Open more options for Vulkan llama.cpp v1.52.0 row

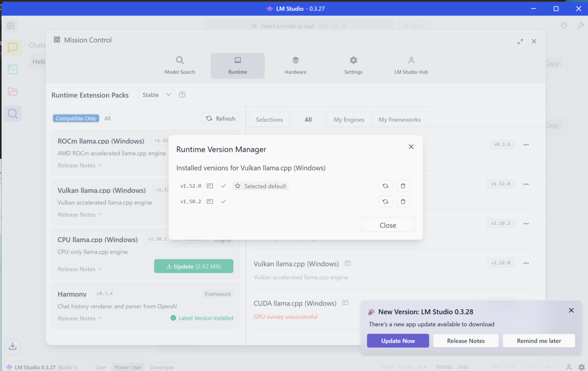(x=526, y=263)
